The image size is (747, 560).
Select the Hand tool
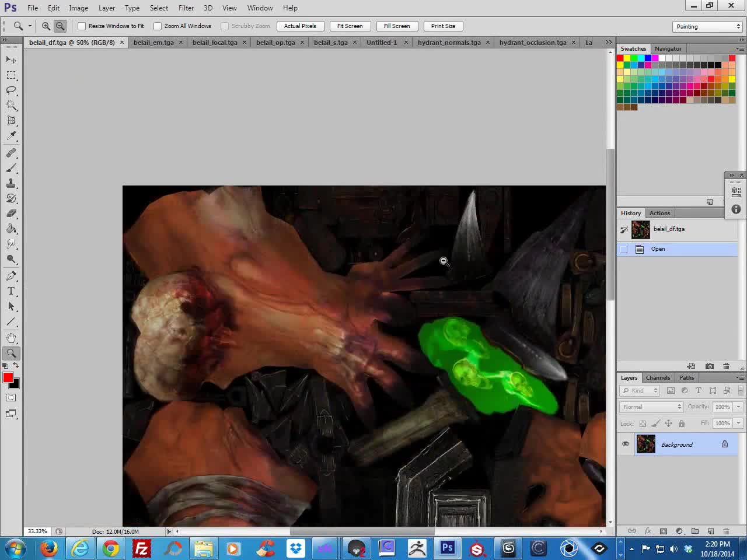click(x=11, y=338)
